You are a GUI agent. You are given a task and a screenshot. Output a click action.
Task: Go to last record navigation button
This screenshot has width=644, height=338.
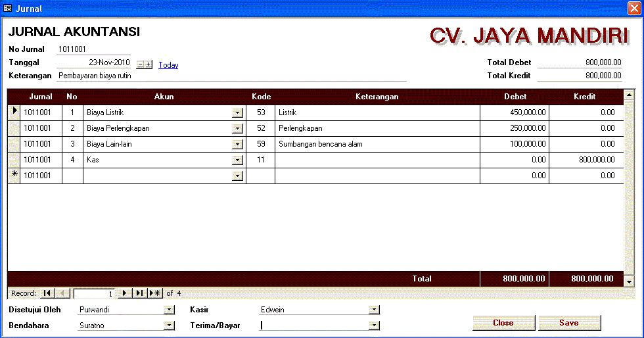click(139, 293)
